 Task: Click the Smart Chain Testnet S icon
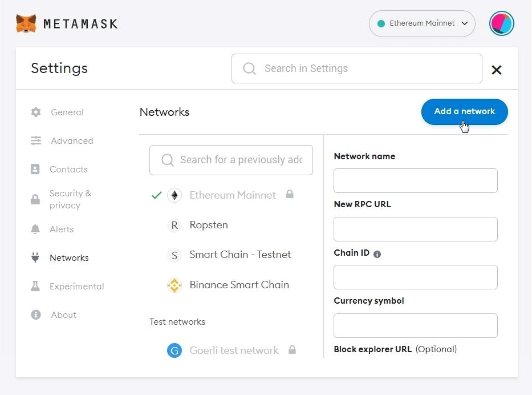174,255
